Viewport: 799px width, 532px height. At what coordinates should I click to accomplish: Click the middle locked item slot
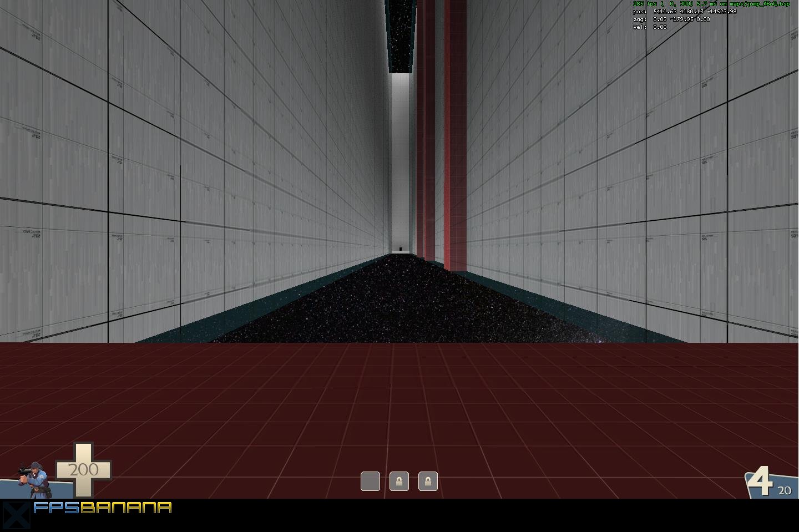pos(399,481)
